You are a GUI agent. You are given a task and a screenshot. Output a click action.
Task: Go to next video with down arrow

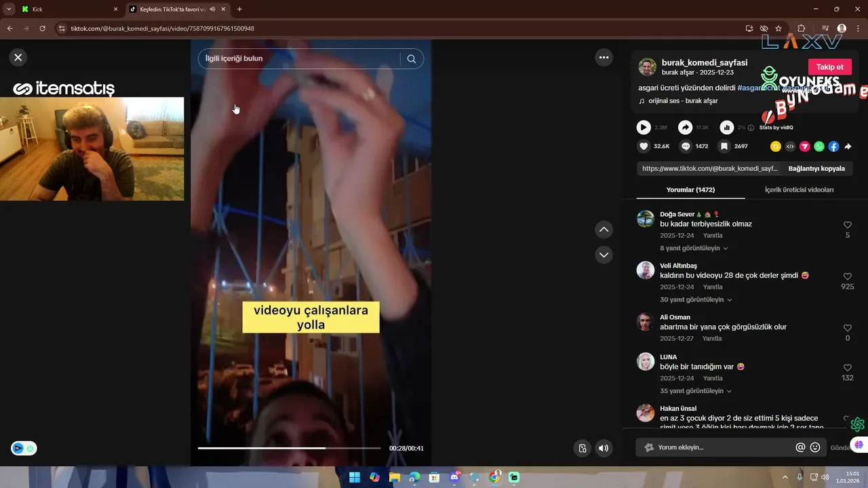(x=604, y=255)
